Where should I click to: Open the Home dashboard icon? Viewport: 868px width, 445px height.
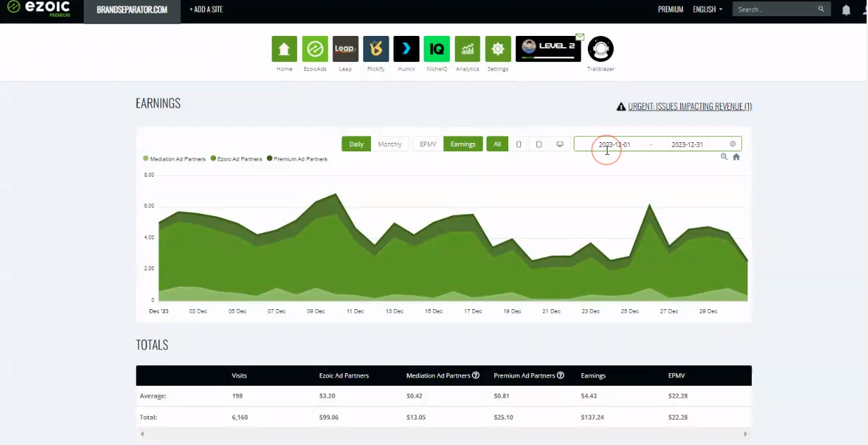tap(284, 49)
